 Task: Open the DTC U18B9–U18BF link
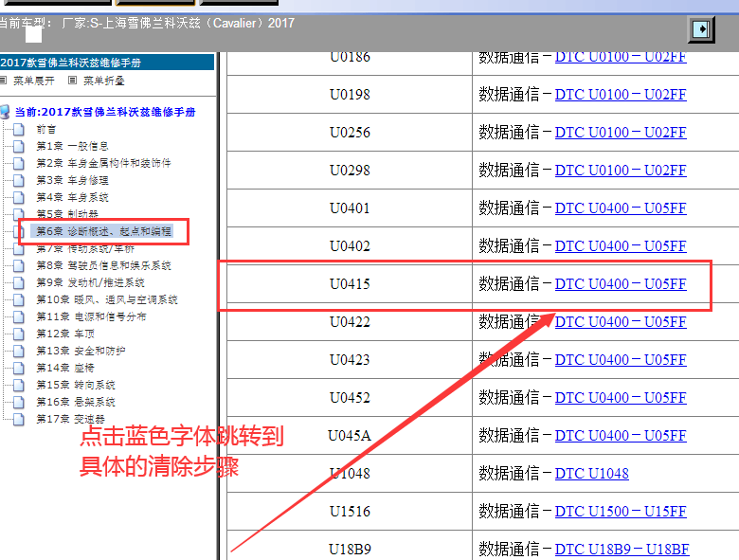(622, 550)
